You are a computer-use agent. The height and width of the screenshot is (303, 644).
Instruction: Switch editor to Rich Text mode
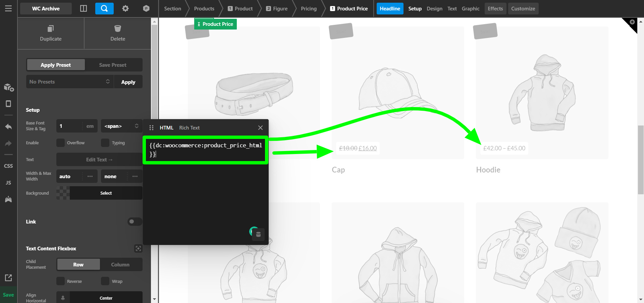click(190, 128)
